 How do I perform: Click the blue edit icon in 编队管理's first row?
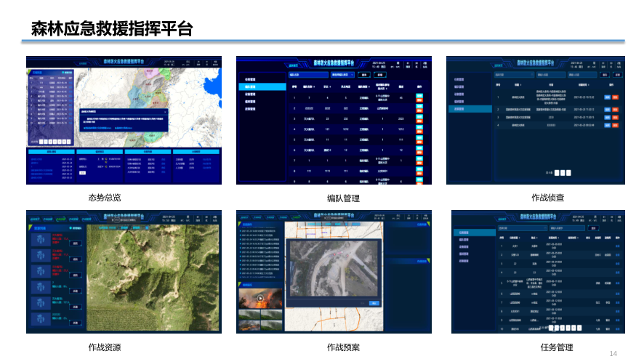tap(419, 95)
